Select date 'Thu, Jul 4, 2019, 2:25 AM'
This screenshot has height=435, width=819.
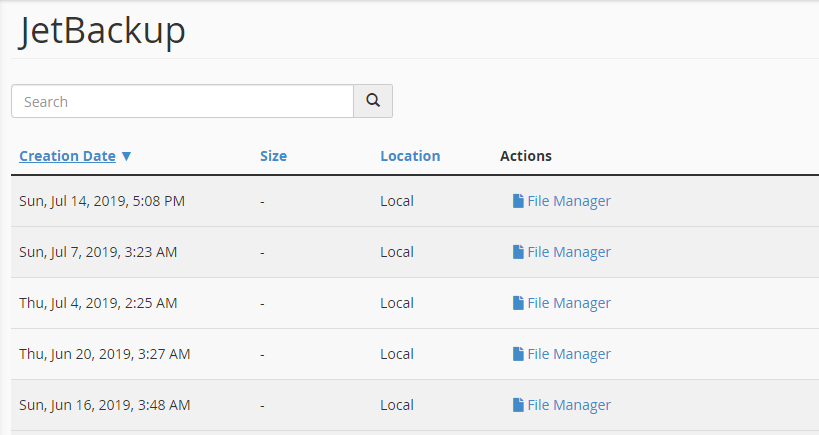tap(98, 303)
